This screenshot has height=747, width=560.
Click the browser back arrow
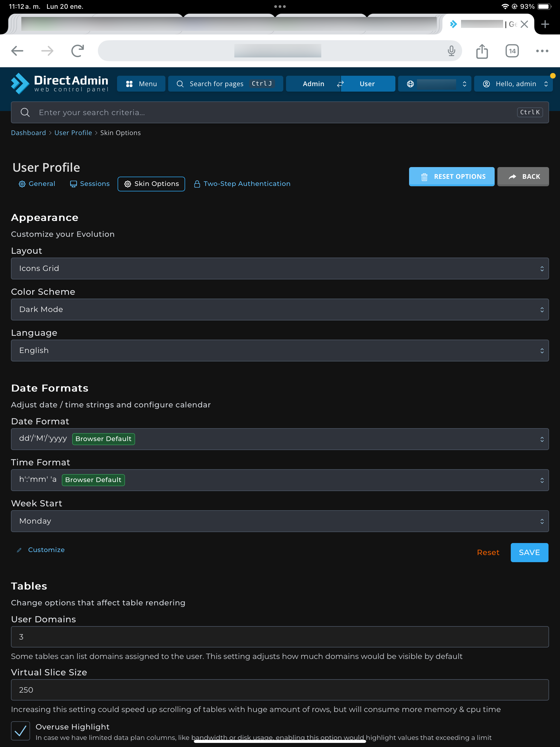pos(17,51)
